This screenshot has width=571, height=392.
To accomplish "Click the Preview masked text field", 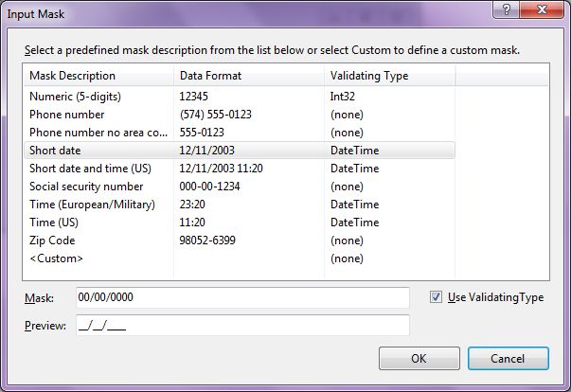I will coord(243,325).
